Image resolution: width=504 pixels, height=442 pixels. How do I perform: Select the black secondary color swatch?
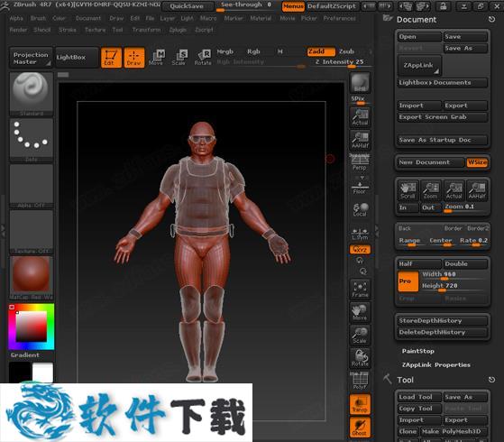tap(20, 373)
